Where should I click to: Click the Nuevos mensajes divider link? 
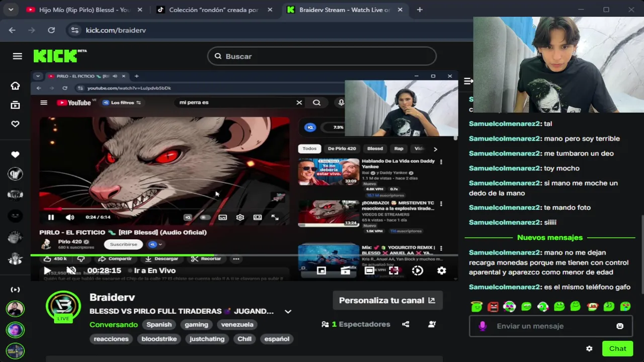[x=550, y=237]
